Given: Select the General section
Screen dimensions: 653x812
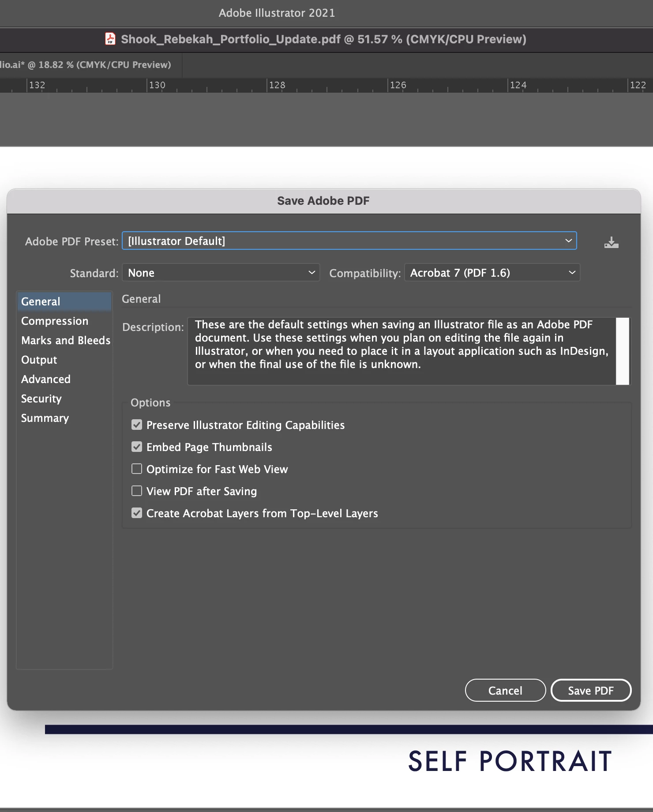Looking at the screenshot, I should point(64,301).
